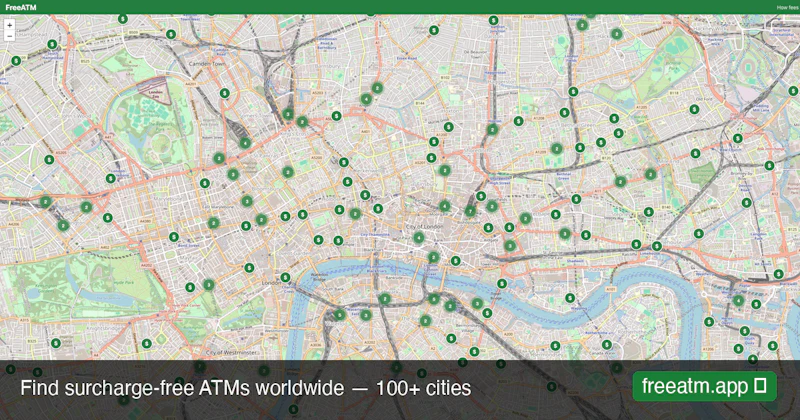Select ATM marker beside Heron Quays
The height and width of the screenshot is (420, 800).
pos(709,322)
